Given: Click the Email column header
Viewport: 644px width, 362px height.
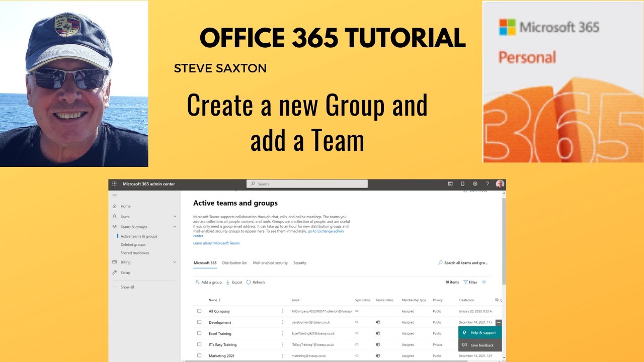Looking at the screenshot, I should 295,300.
